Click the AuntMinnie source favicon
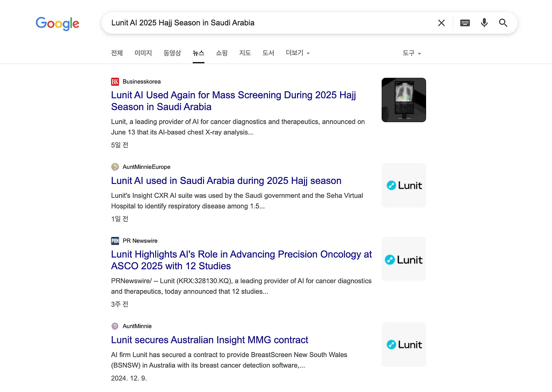Screen dimensions: 552x392 pyautogui.click(x=115, y=326)
